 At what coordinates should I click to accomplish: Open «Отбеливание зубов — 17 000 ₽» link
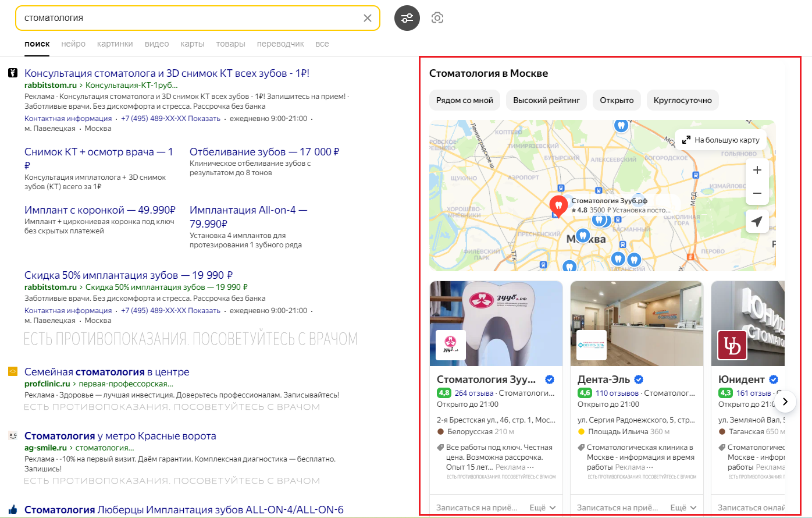click(x=264, y=152)
